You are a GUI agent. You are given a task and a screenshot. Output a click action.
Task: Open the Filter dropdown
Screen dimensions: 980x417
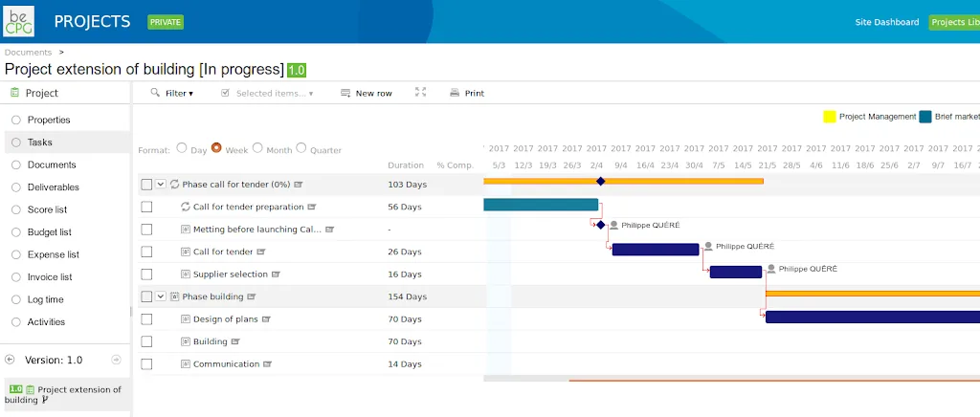[179, 93]
